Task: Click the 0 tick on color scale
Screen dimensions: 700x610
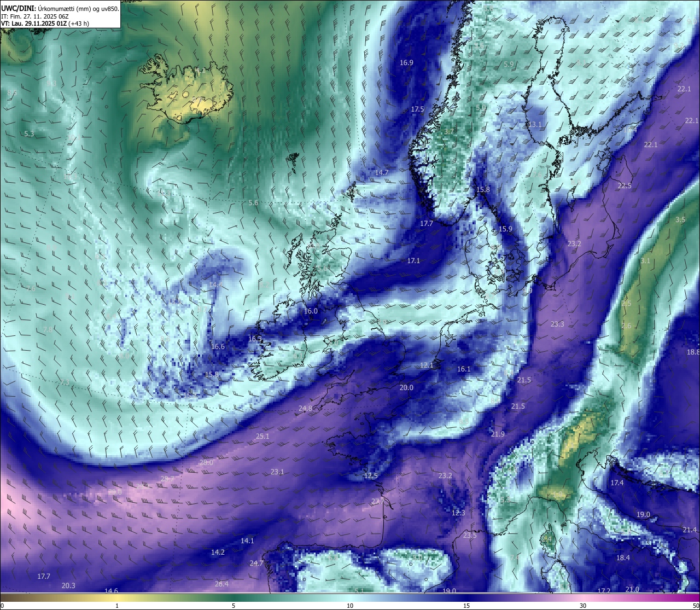Action: click(x=2, y=606)
